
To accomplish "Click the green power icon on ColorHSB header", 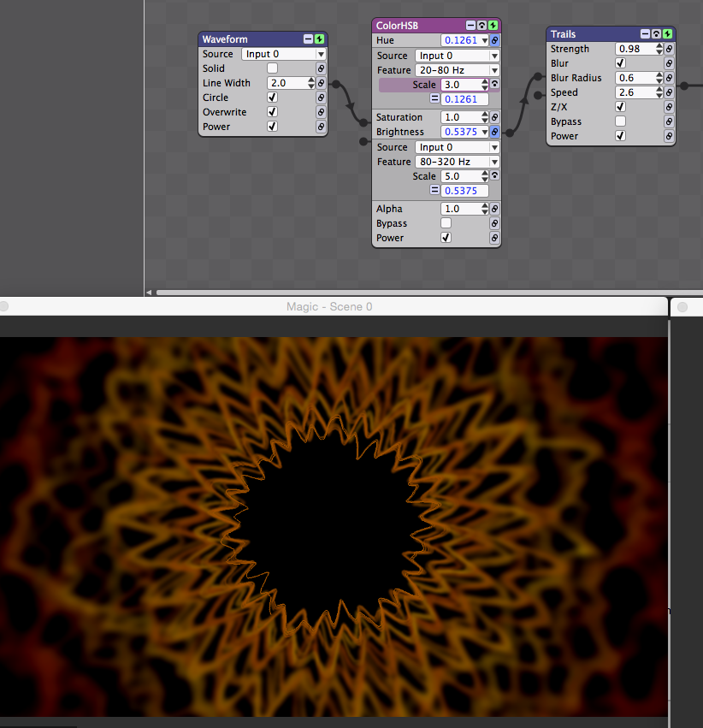I will (x=493, y=26).
